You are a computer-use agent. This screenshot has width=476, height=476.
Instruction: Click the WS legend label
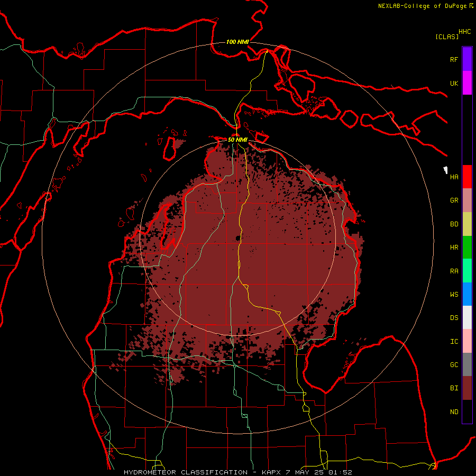click(454, 294)
